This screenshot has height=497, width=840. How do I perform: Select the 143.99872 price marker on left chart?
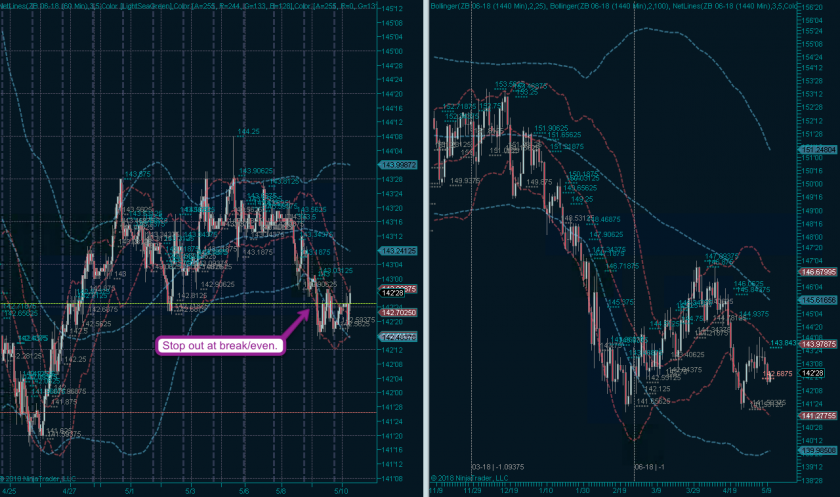point(399,165)
